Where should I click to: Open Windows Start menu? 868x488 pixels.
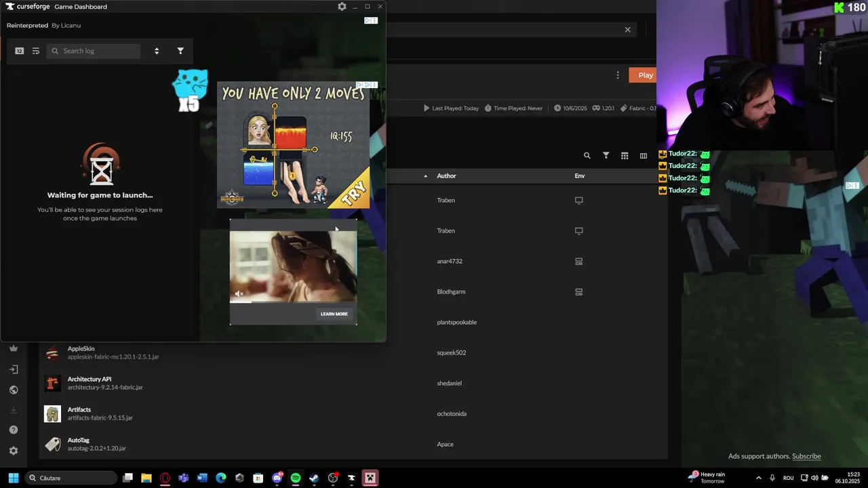[x=13, y=478]
